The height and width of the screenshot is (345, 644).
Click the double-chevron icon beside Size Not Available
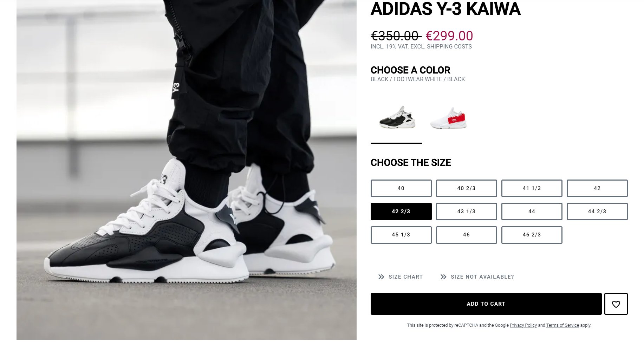pyautogui.click(x=443, y=277)
